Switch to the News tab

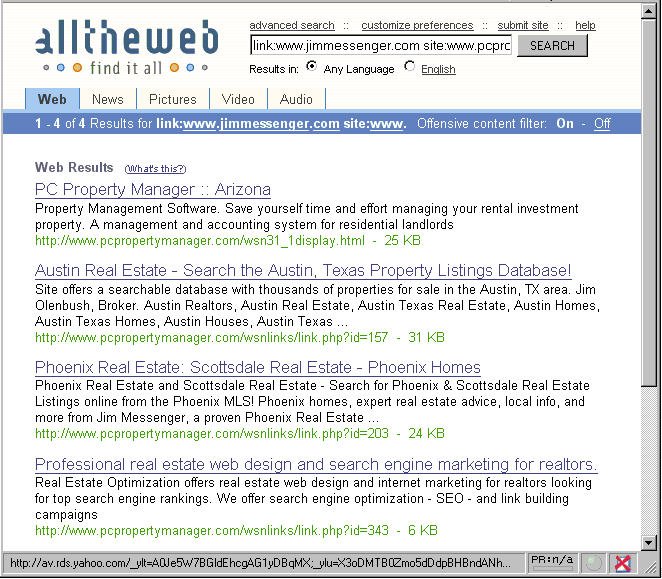108,99
